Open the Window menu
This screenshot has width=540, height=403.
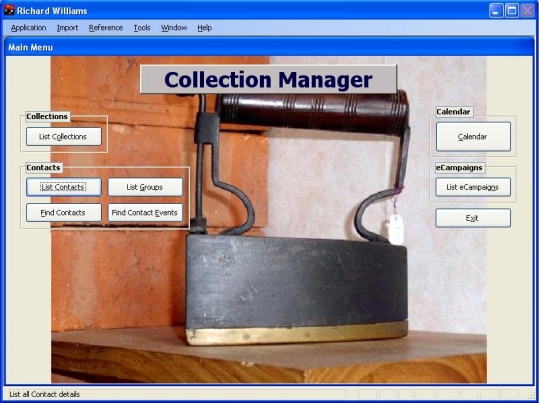coord(174,28)
